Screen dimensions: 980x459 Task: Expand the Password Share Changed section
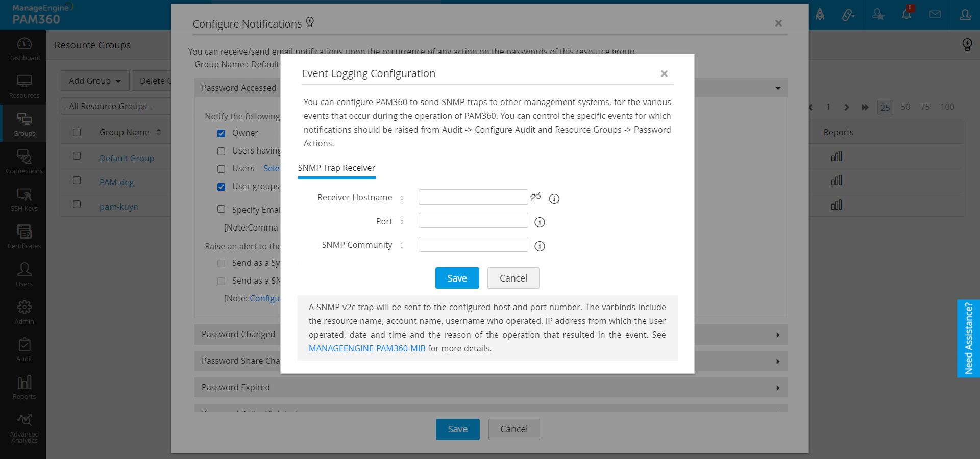778,361
